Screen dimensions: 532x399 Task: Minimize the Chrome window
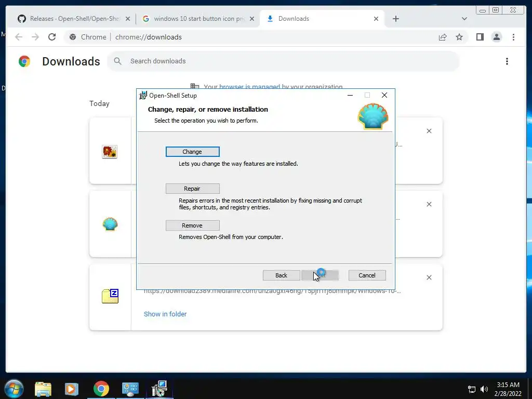(483, 10)
